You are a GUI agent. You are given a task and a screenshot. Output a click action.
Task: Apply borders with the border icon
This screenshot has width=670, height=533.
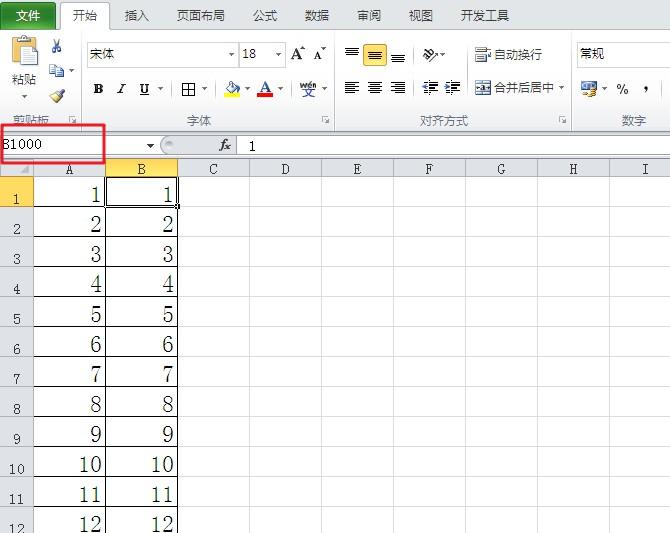[x=188, y=89]
